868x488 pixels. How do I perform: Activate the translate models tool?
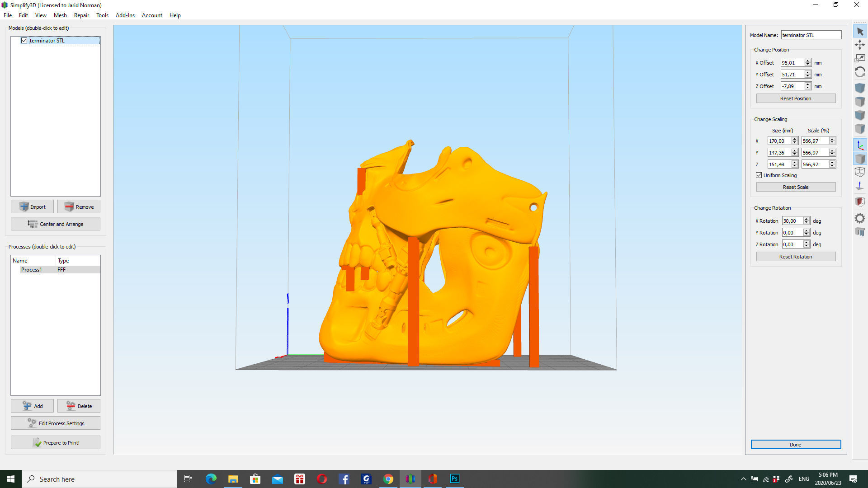(x=860, y=45)
